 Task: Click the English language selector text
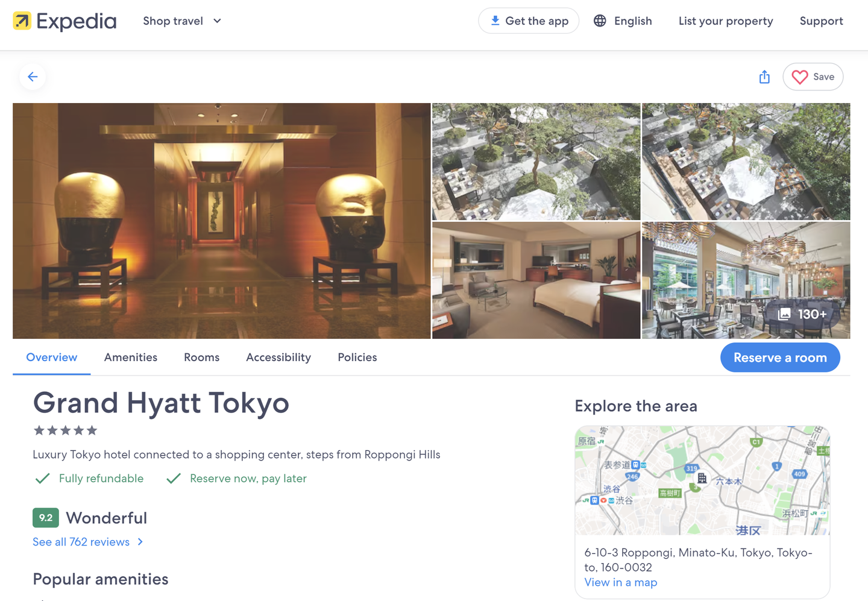(633, 21)
